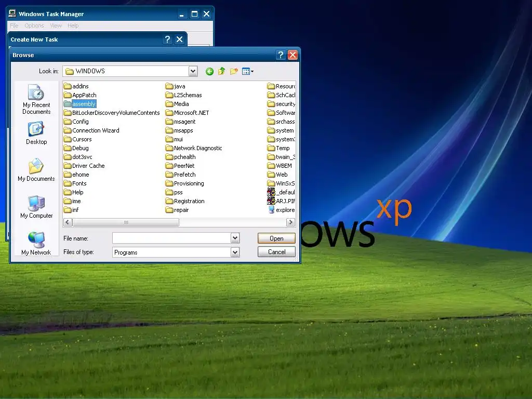This screenshot has width=532, height=399.
Task: Select the Network Diagnostic folder
Action: [194, 148]
